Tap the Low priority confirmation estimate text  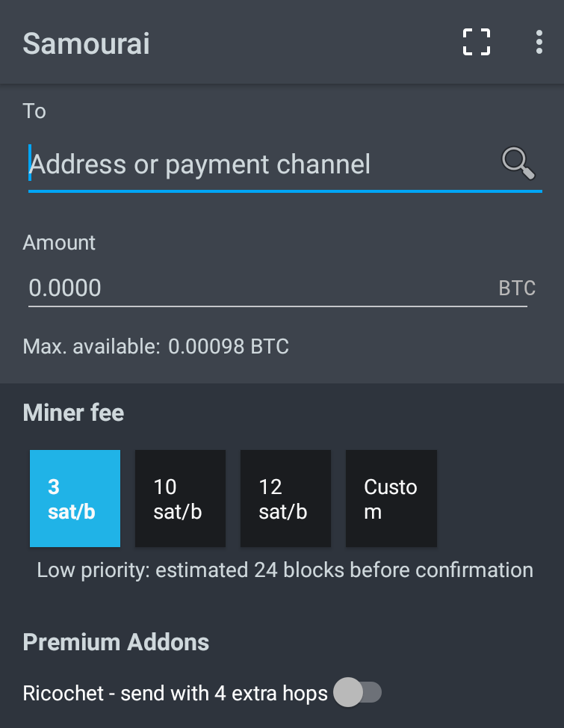(285, 570)
